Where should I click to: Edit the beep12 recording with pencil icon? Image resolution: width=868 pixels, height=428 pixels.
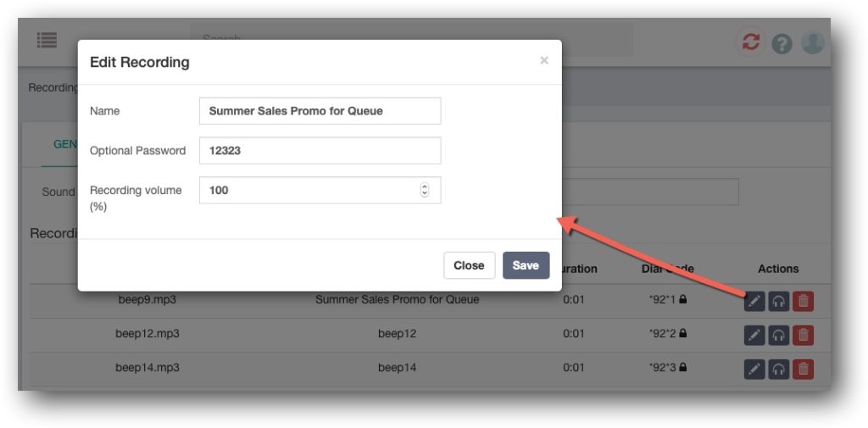[x=754, y=335]
